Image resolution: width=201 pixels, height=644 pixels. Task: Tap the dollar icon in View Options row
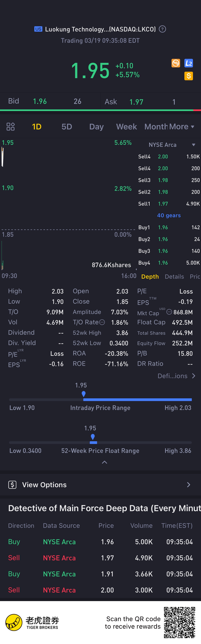[12, 485]
